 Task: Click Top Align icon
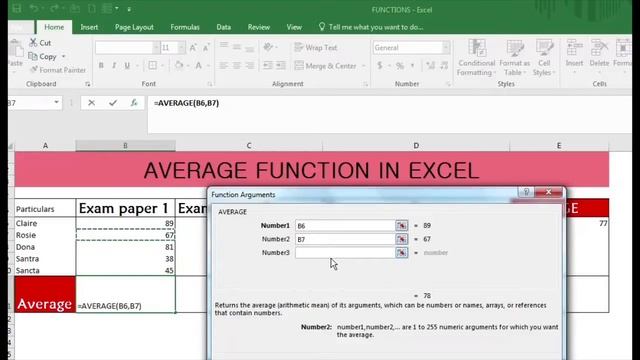(x=224, y=46)
